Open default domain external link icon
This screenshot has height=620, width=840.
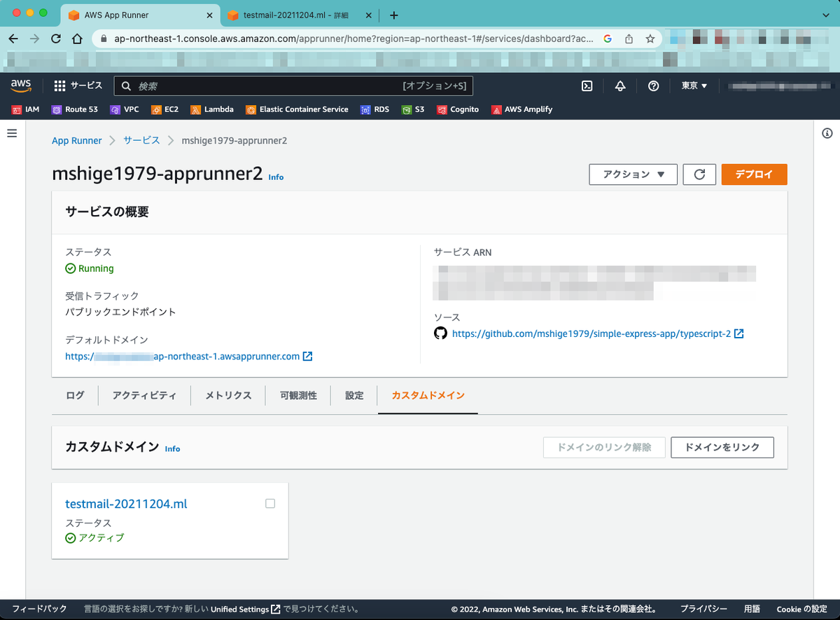pos(307,356)
